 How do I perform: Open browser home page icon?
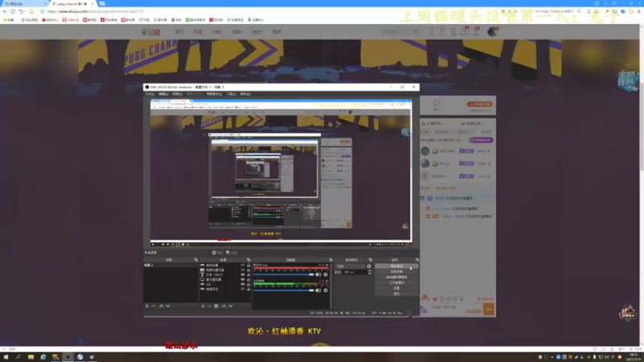pyautogui.click(x=31, y=11)
